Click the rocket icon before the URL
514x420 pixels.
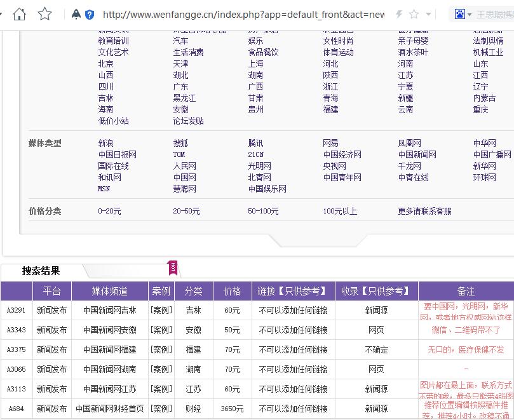pyautogui.click(x=76, y=14)
